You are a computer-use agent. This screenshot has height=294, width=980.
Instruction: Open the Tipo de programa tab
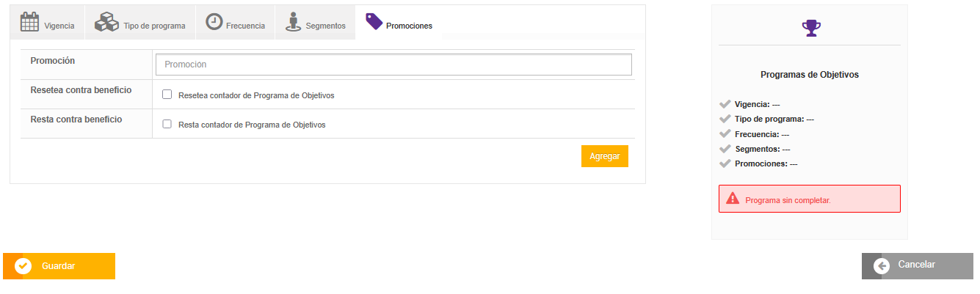(153, 26)
